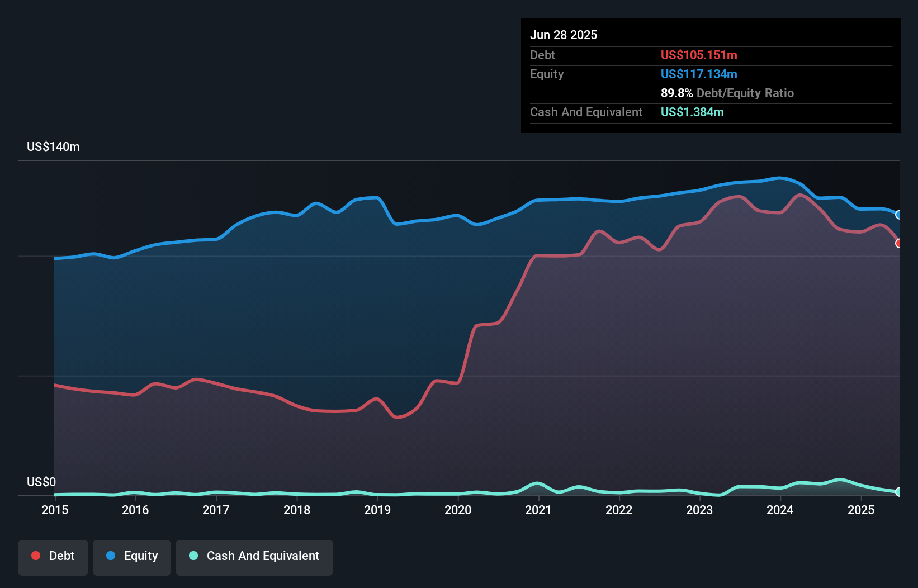The width and height of the screenshot is (918, 588).
Task: Click the US$140m gridline label
Action: (x=53, y=146)
